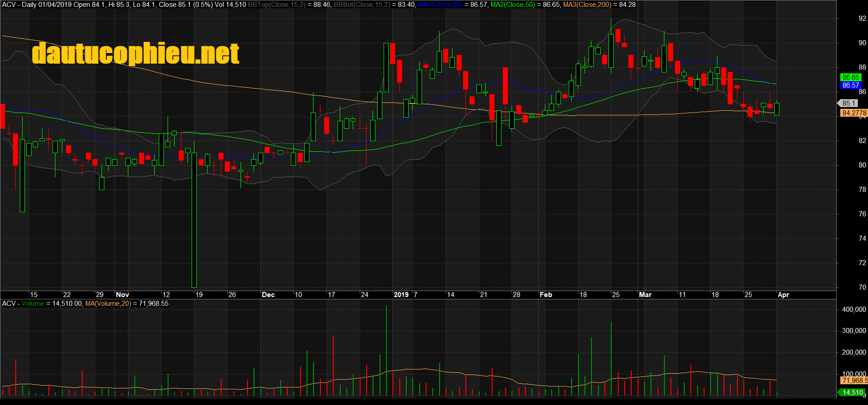The height and width of the screenshot is (405, 868).
Task: Click the orange 71,968.5 volume average tag
Action: coord(854,381)
